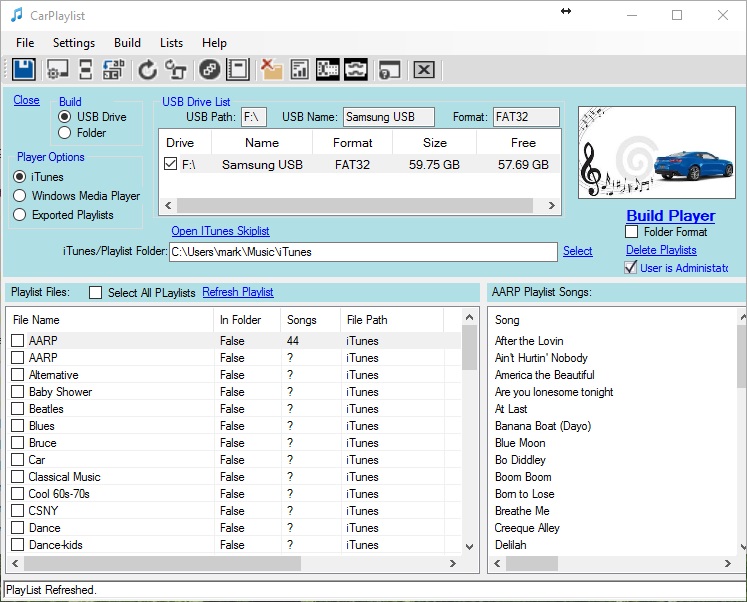This screenshot has width=747, height=602.
Task: Click the circular refresh arrow toolbar icon
Action: (x=148, y=69)
